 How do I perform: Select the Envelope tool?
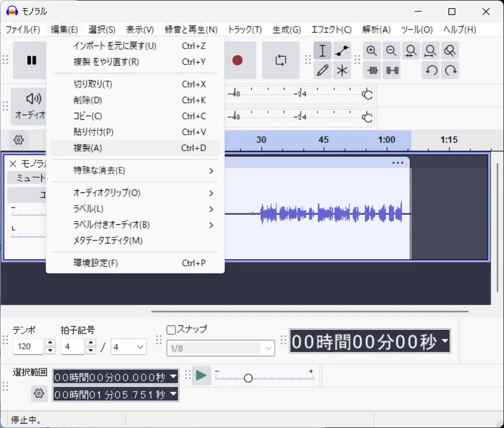click(x=342, y=51)
